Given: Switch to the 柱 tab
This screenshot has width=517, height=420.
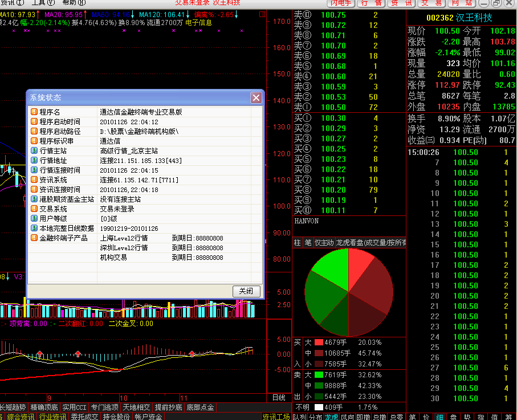Looking at the screenshot, I should [x=297, y=243].
